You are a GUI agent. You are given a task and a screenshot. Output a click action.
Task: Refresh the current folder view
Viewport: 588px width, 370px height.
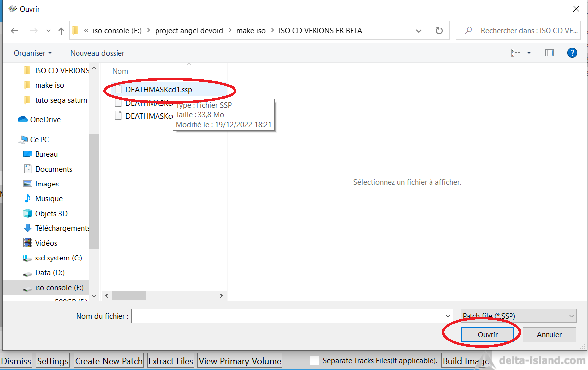point(439,31)
